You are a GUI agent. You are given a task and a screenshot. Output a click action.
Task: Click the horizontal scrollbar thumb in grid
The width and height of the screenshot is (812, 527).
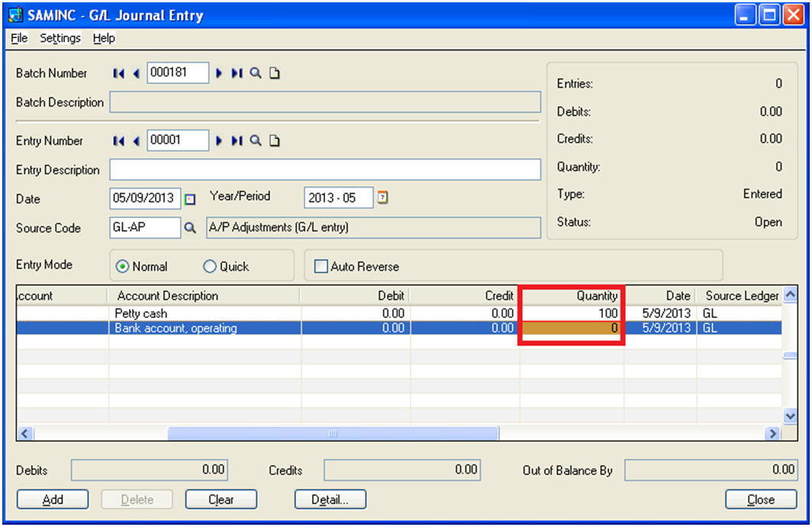(x=333, y=433)
